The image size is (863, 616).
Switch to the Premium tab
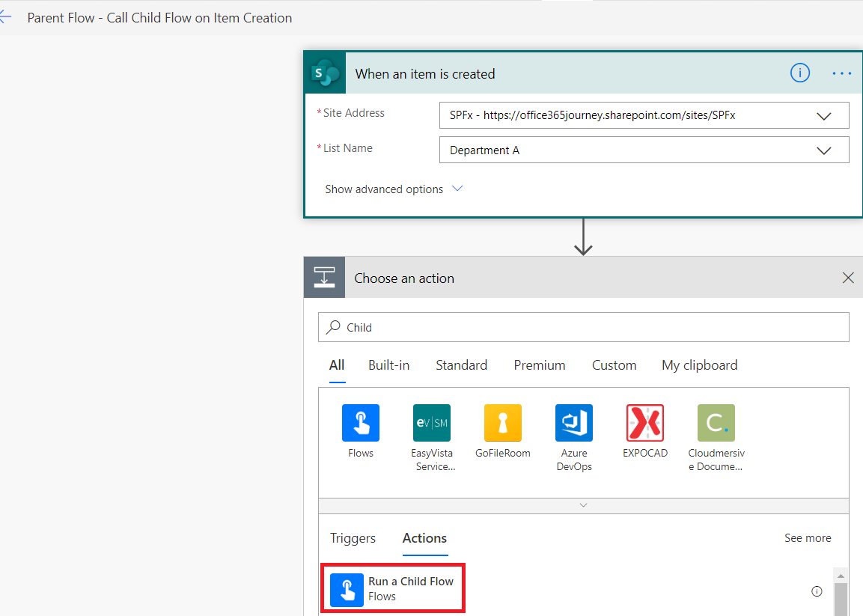[x=540, y=365]
